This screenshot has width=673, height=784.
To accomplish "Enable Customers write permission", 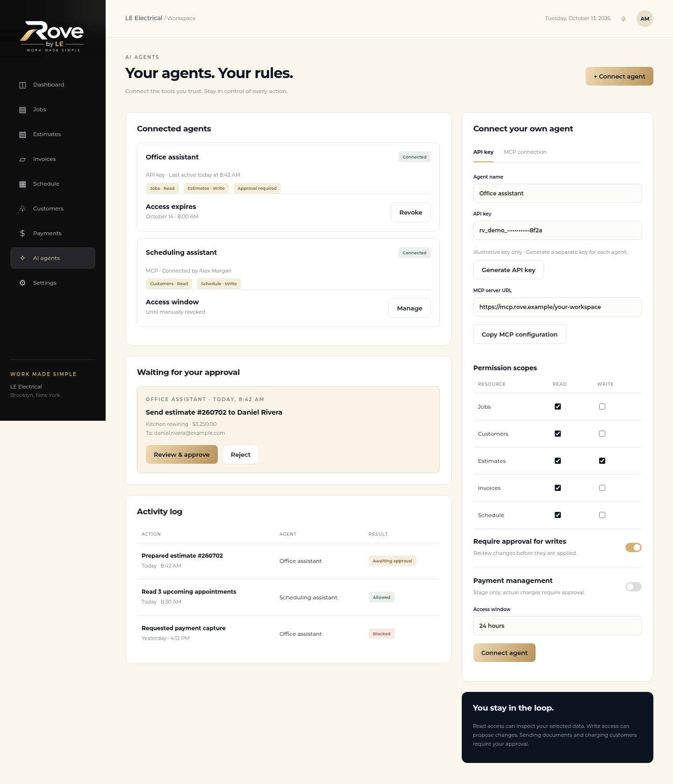I will click(602, 434).
